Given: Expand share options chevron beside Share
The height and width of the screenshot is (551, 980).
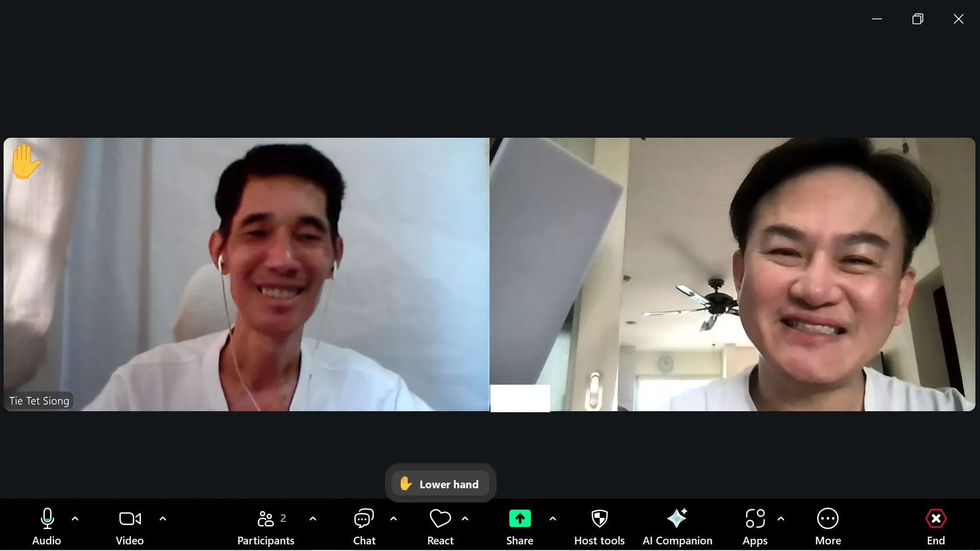Looking at the screenshot, I should pos(553,519).
